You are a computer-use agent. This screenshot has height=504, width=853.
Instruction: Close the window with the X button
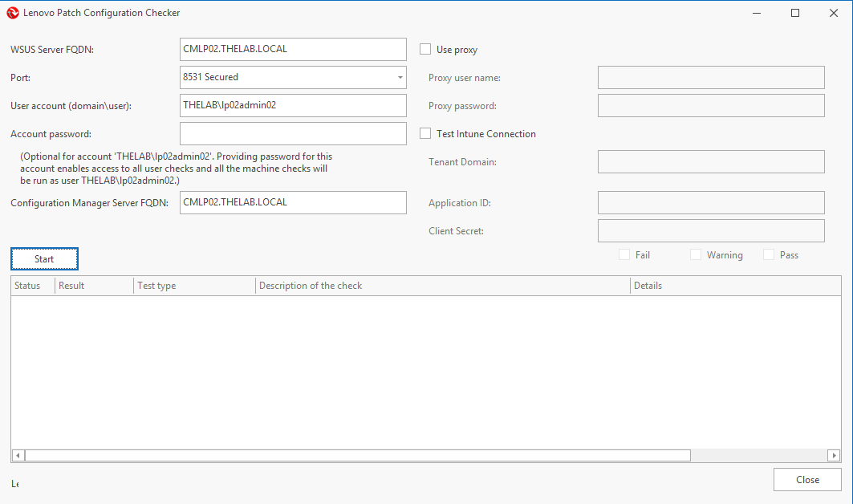[834, 13]
